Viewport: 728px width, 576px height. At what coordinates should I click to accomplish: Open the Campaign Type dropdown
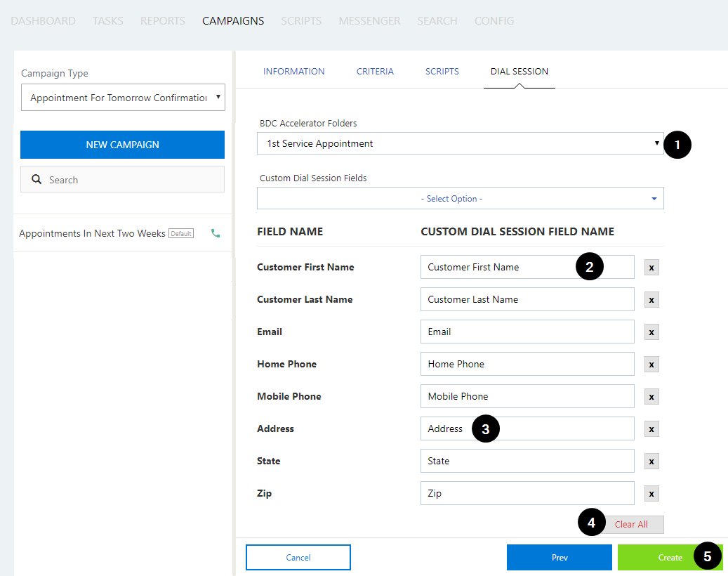[x=123, y=97]
